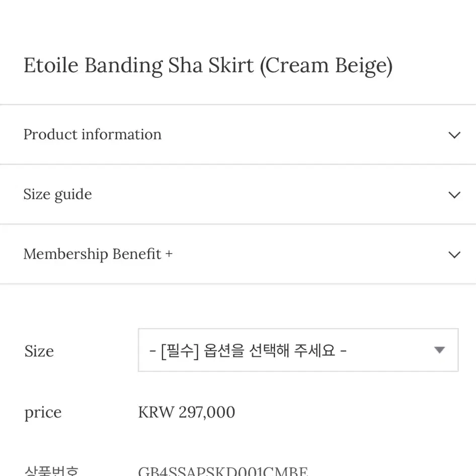Click the Size guide chevron icon
The width and height of the screenshot is (476, 476).
click(454, 195)
